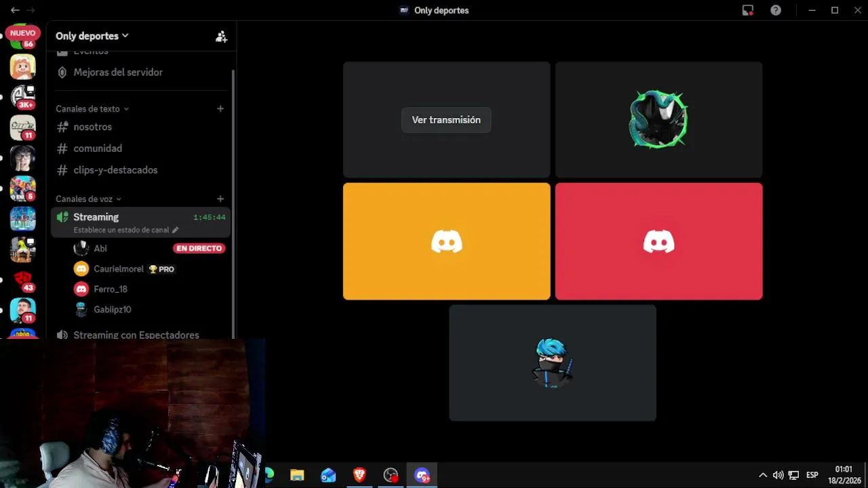Open the inbox icon in title bar
Viewport: 868px width, 488px height.
click(748, 10)
